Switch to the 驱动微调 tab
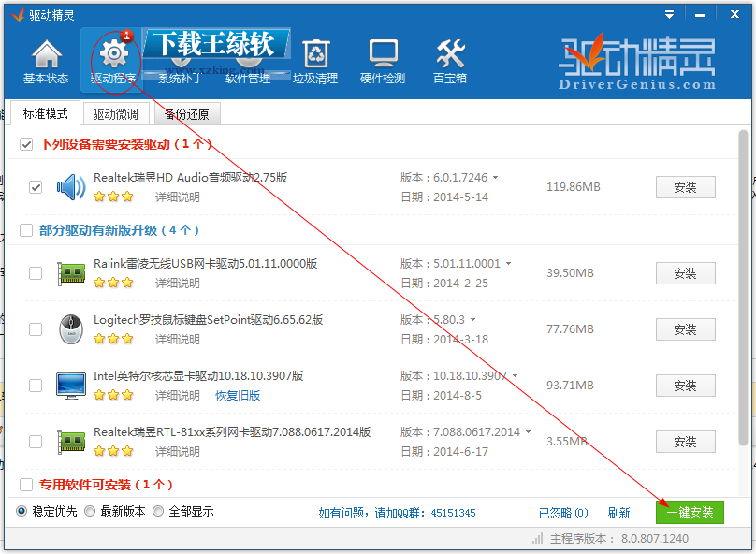The width and height of the screenshot is (756, 554). point(116,114)
